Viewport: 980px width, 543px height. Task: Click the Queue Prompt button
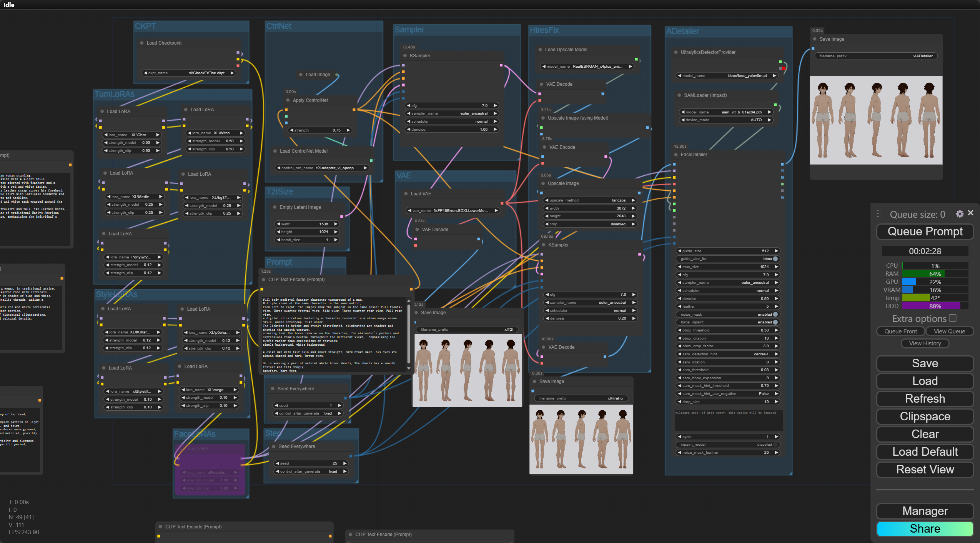925,232
